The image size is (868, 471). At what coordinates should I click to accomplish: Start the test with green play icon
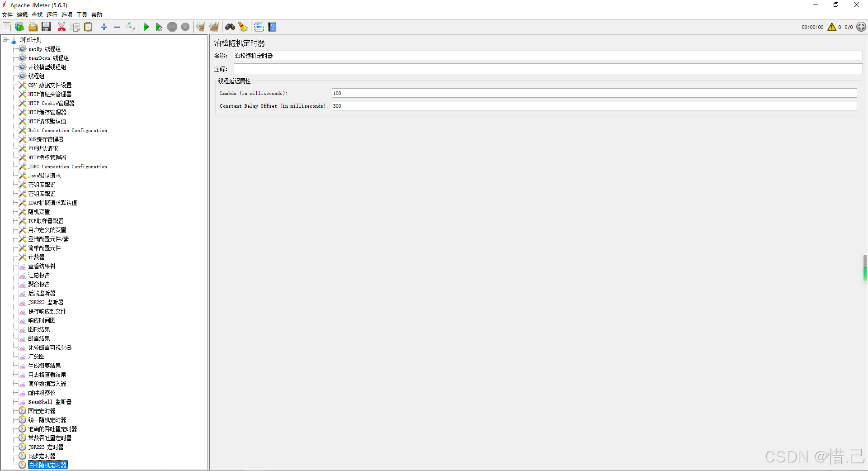point(146,27)
